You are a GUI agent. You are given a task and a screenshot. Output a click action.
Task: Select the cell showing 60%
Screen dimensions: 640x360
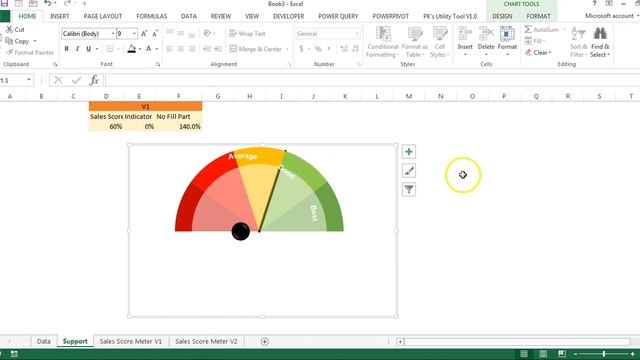point(106,127)
